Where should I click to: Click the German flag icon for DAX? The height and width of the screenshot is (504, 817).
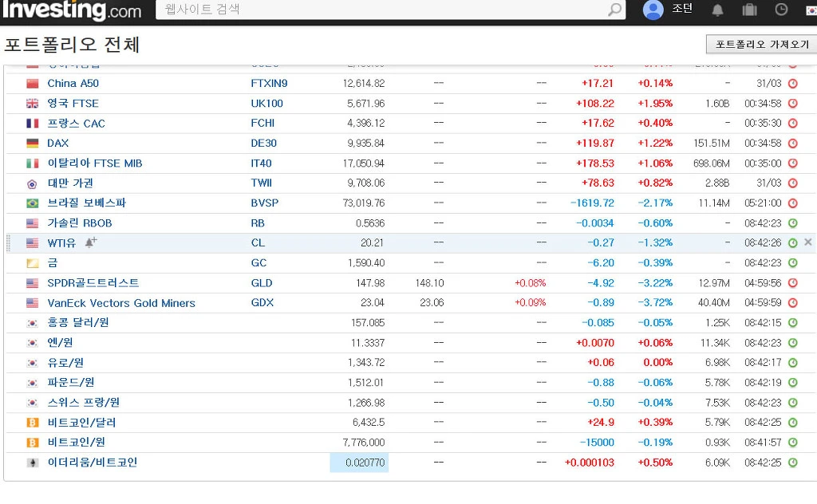pos(32,144)
